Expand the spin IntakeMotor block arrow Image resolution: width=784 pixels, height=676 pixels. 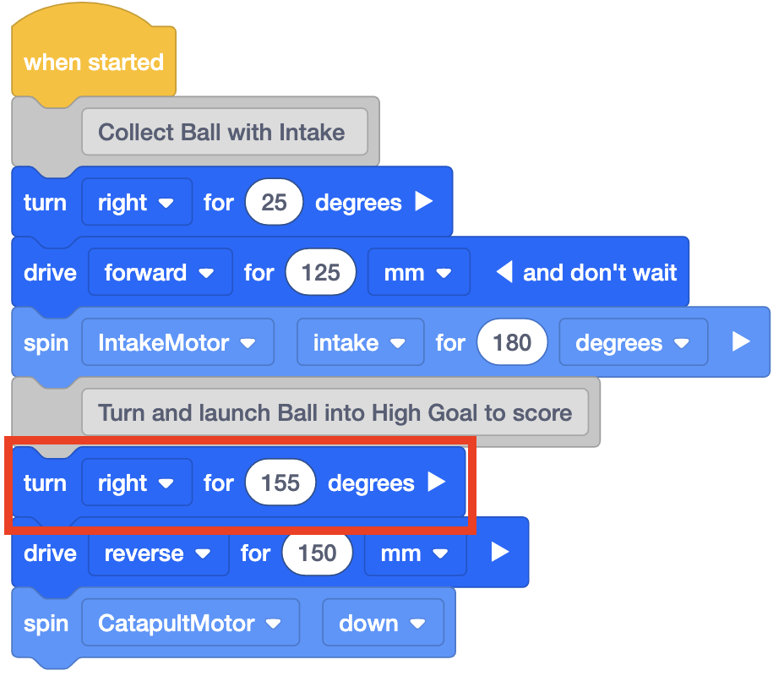click(741, 341)
